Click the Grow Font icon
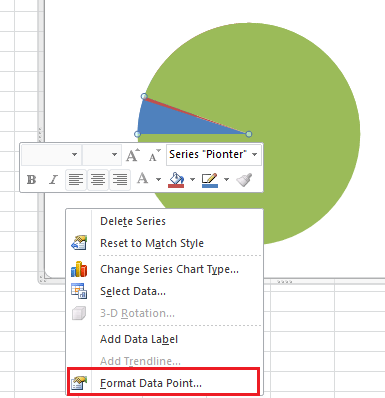385x398 pixels. (x=133, y=155)
